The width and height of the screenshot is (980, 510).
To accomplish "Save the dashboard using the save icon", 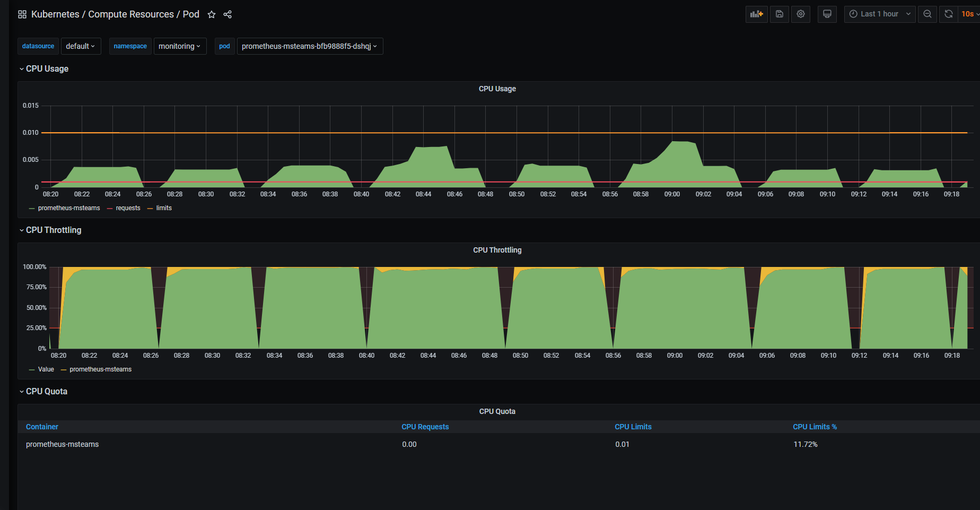I will (779, 14).
